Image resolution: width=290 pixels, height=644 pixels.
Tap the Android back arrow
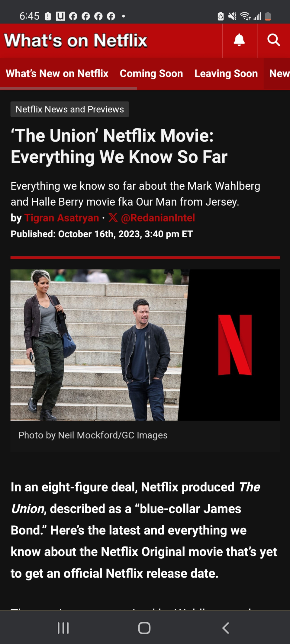click(x=226, y=628)
